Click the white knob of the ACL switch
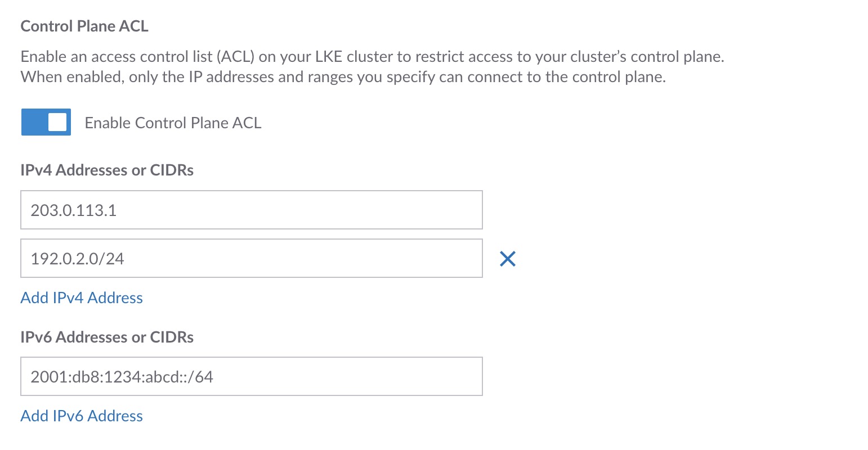The width and height of the screenshot is (868, 450). [58, 123]
